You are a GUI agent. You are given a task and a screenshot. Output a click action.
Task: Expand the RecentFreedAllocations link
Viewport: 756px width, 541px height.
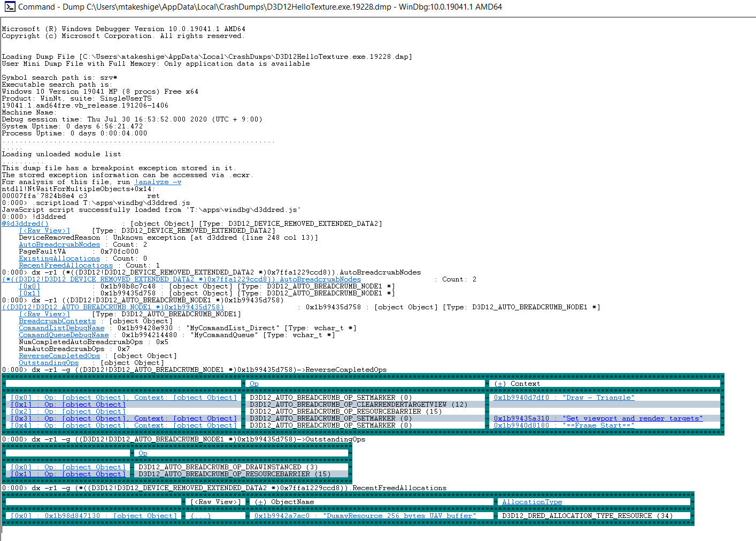point(66,265)
